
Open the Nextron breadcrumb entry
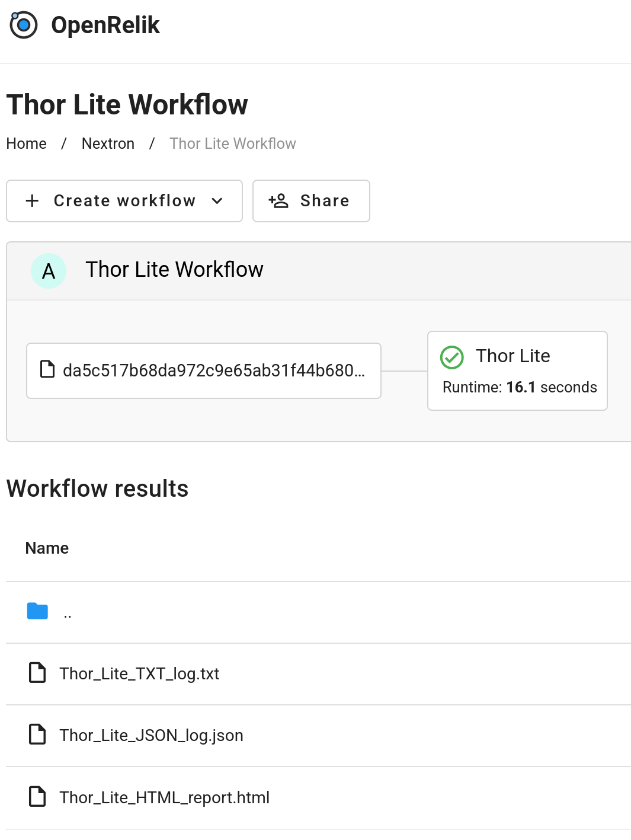point(108,143)
